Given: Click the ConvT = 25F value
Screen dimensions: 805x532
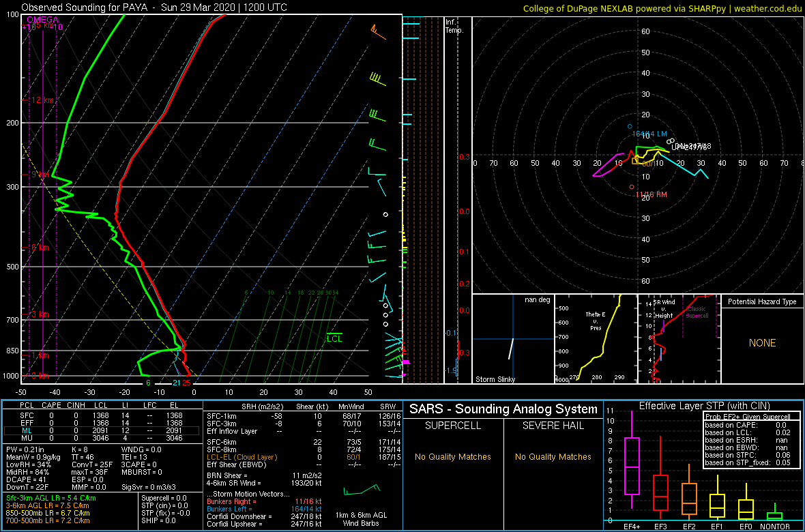Looking at the screenshot, I should tap(92, 465).
